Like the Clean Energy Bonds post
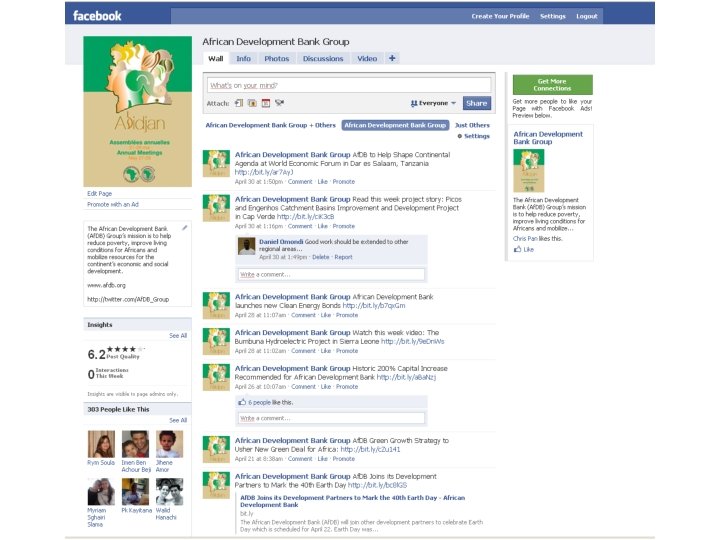This screenshot has height=540, width=720. [x=326, y=315]
